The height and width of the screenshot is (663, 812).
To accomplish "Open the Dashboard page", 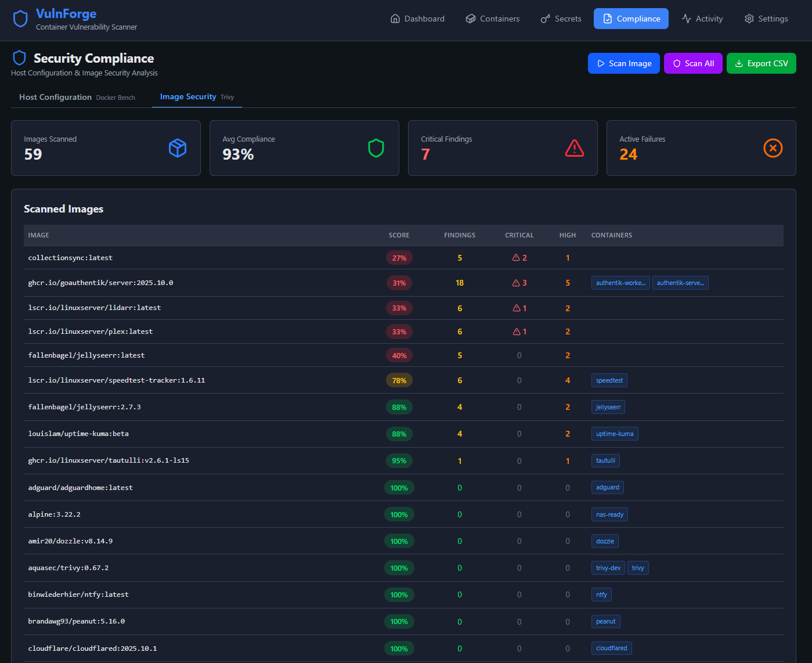I will pyautogui.click(x=417, y=19).
